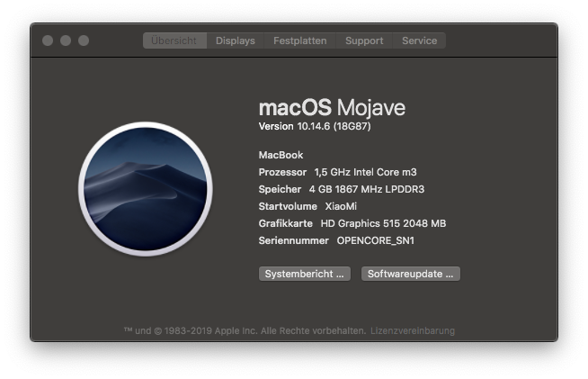Image resolution: width=588 pixels, height=379 pixels.
Task: Click graphics value HD Graphics 515 2048 MB
Action: 383,223
